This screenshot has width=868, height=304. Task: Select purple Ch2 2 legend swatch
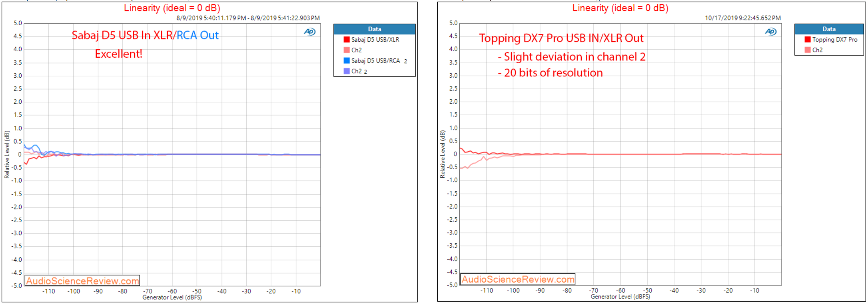pos(346,71)
